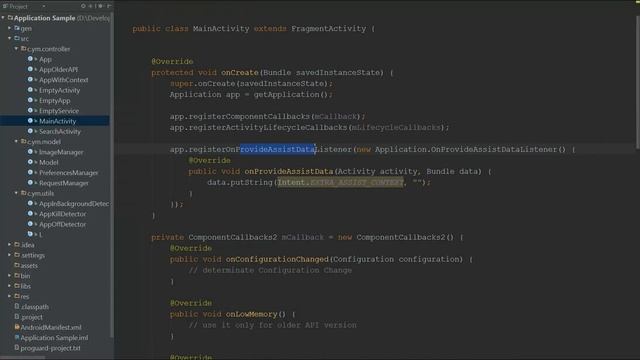Expand the .idea folder
This screenshot has height=360, width=640.
[9, 244]
